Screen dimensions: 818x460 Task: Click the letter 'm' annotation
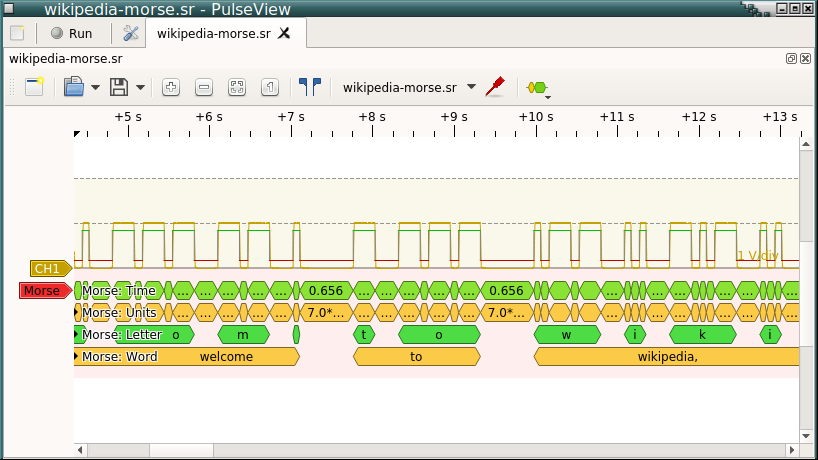point(243,334)
